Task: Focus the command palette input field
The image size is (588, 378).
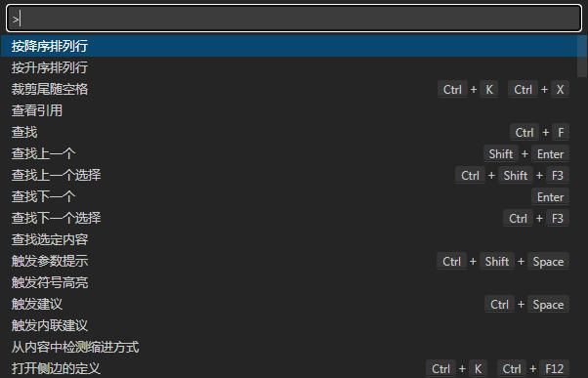Action: point(294,19)
